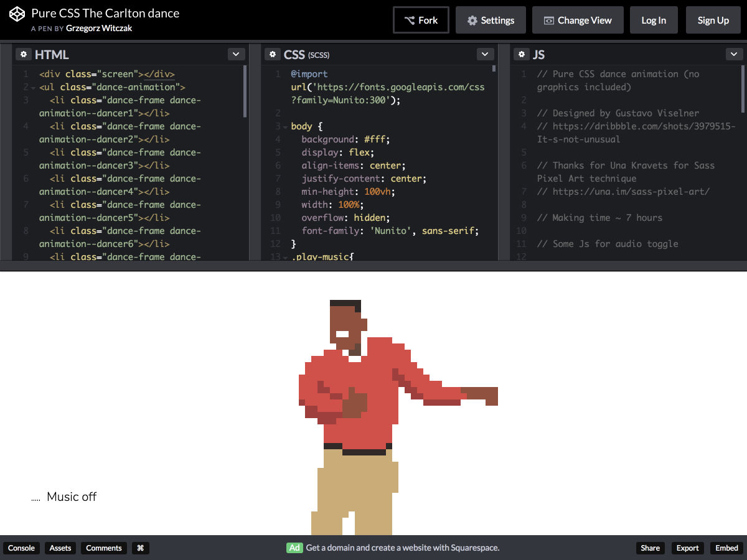Open pen Settings
Screen dimensions: 747x560
point(491,20)
